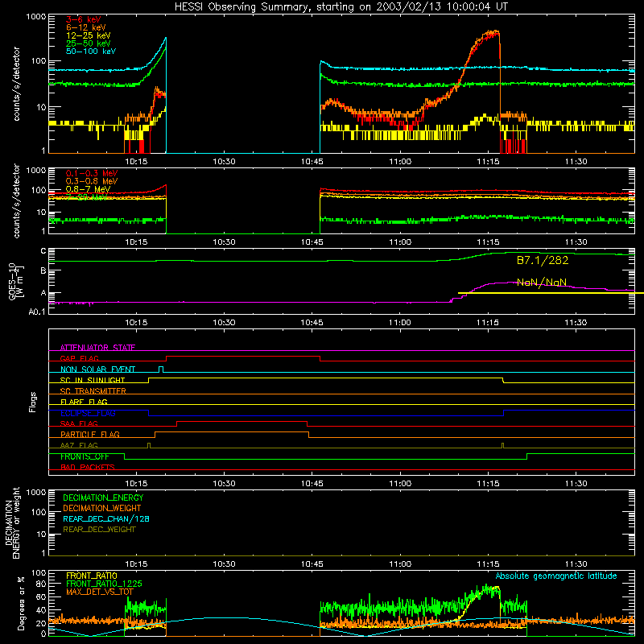644x644 pixels.
Task: Click the 11:00 tick label under keV panel
Action: (399, 162)
